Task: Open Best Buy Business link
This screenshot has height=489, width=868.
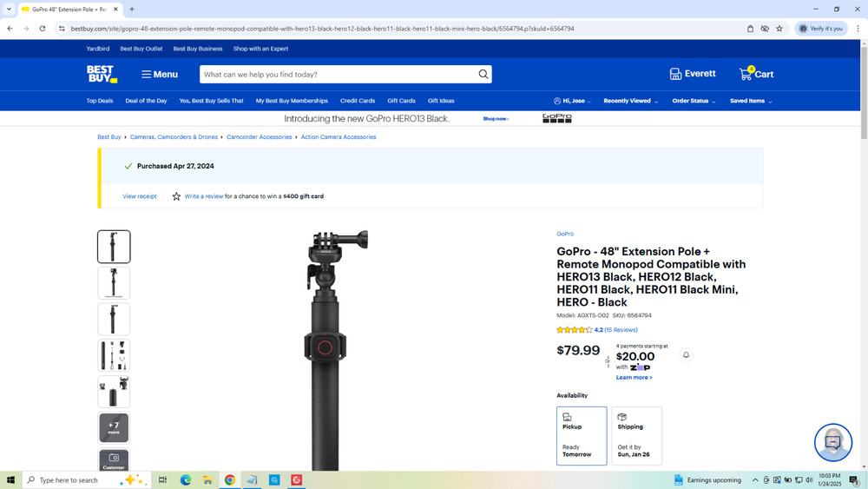Action: tap(198, 49)
